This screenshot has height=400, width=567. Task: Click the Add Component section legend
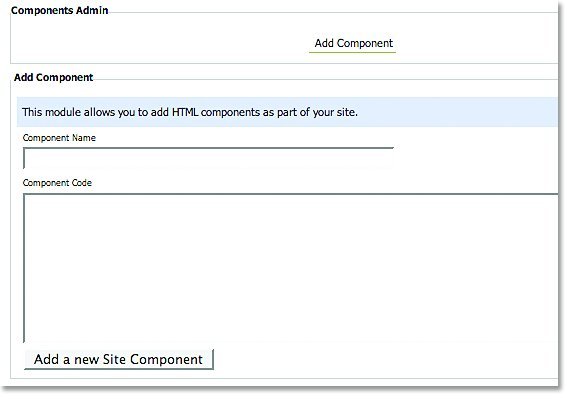point(54,77)
